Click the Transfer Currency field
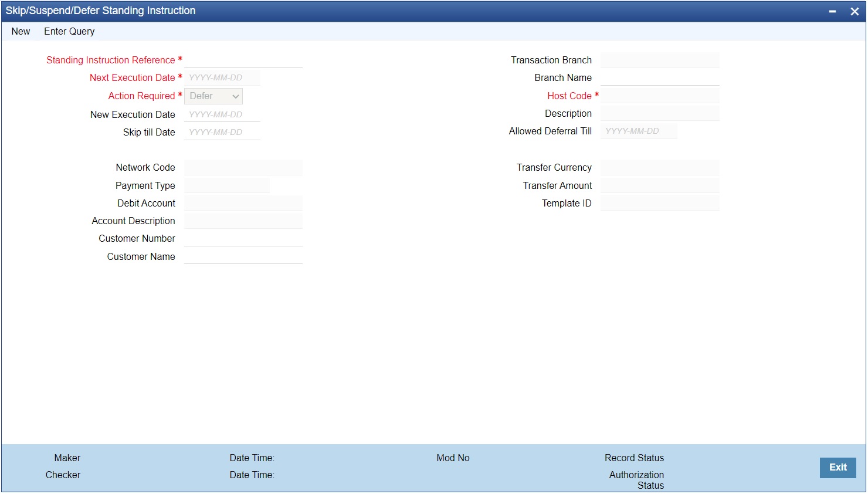Viewport: 868px width, 494px height. tap(660, 167)
